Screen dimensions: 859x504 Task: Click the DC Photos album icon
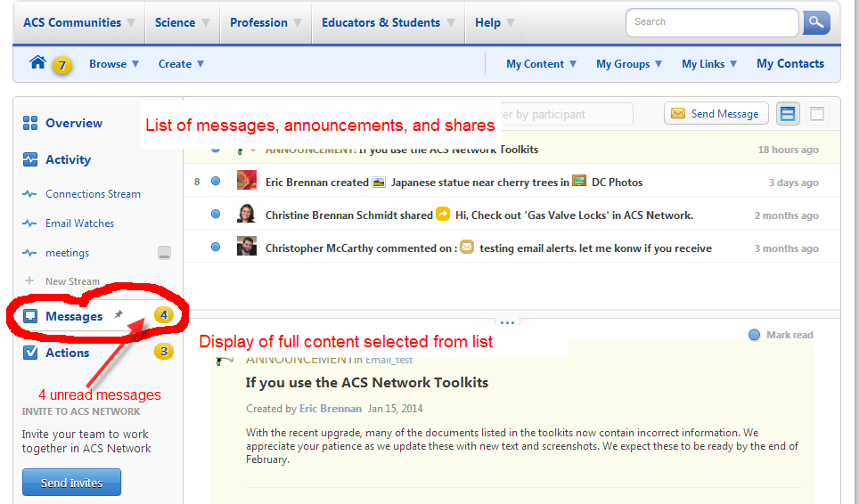pyautogui.click(x=579, y=182)
